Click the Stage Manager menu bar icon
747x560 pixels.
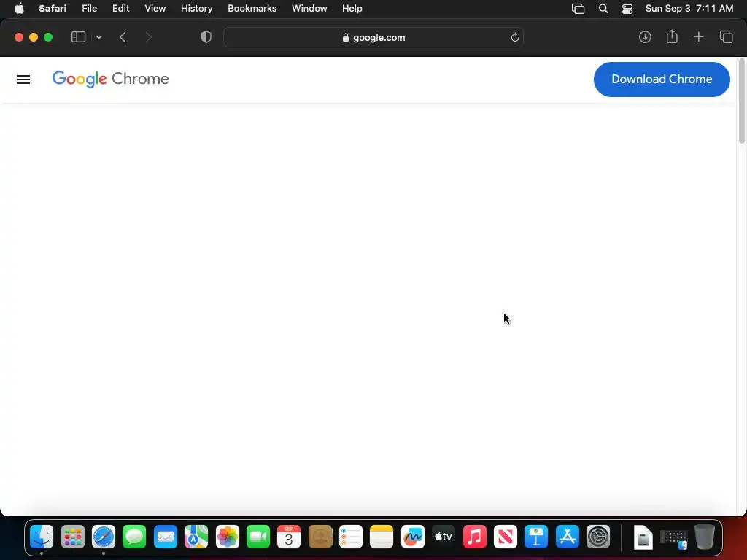tap(578, 9)
